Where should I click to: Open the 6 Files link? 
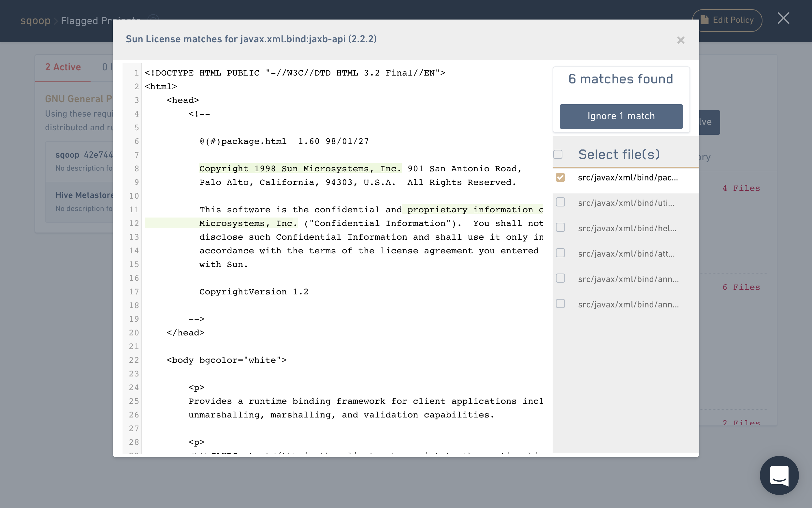pos(741,287)
